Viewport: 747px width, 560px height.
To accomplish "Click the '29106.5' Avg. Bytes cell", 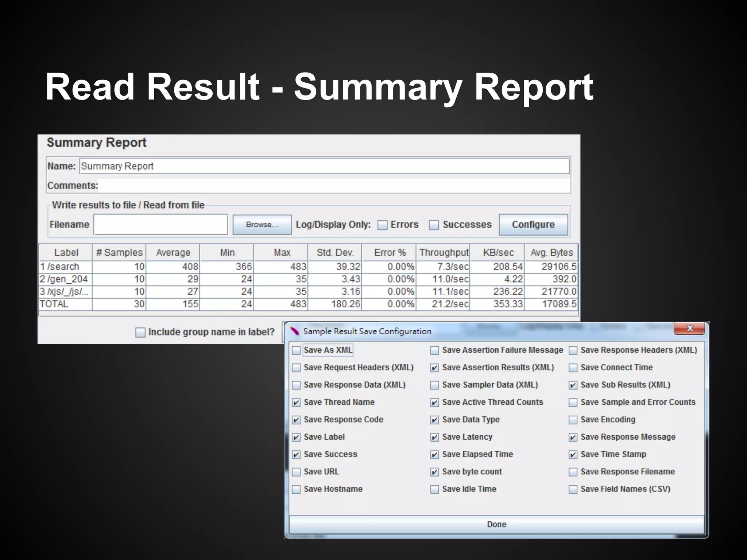I will 551,267.
